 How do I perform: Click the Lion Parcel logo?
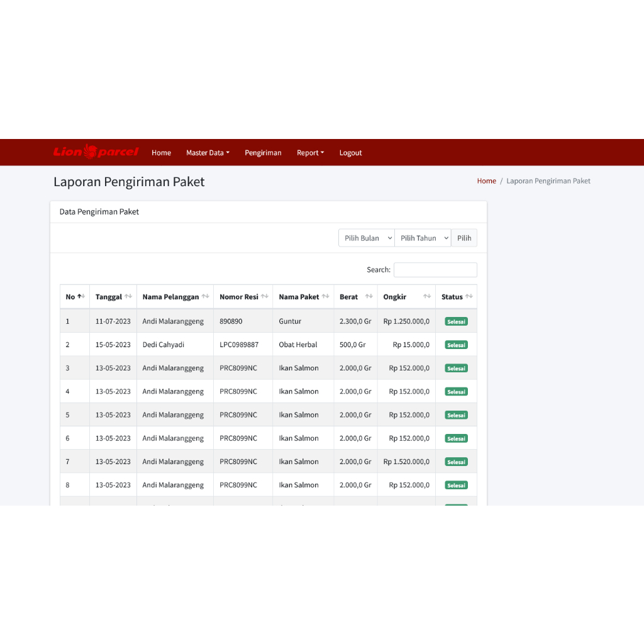tap(96, 152)
